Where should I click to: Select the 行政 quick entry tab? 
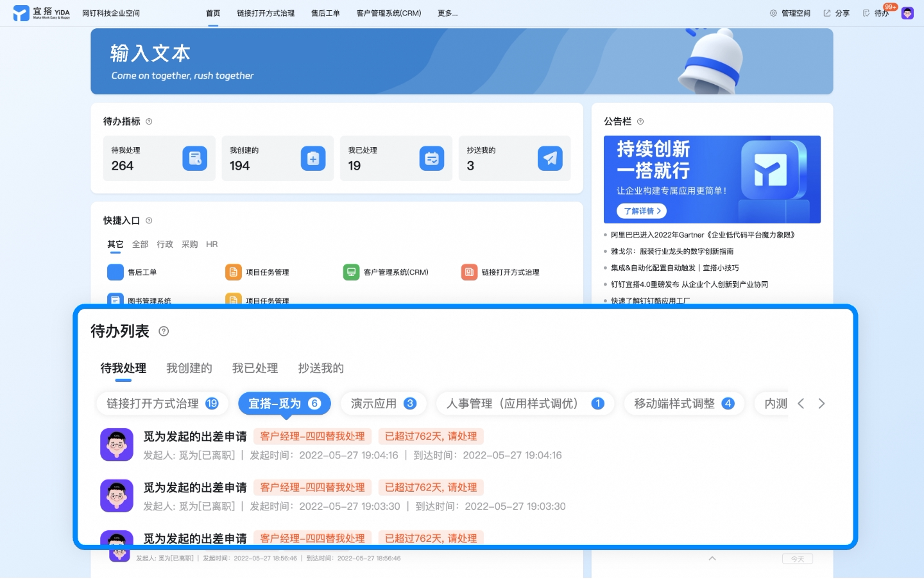click(165, 244)
